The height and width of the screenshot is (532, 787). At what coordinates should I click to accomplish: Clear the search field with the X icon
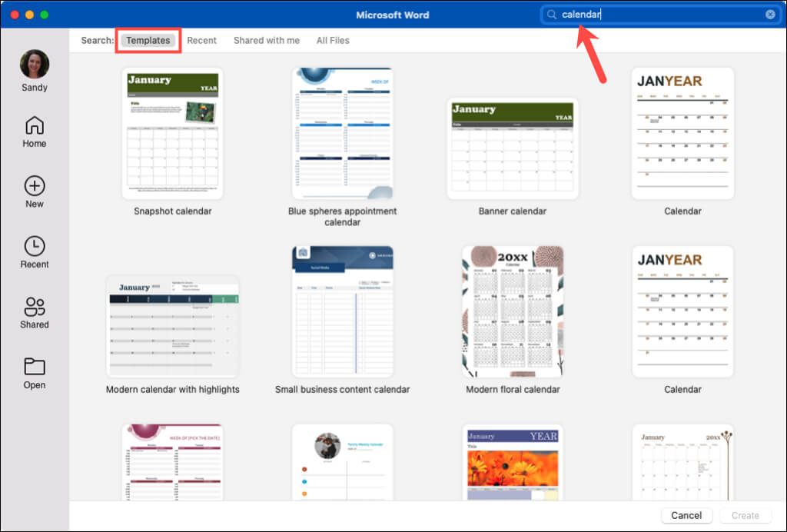[770, 15]
